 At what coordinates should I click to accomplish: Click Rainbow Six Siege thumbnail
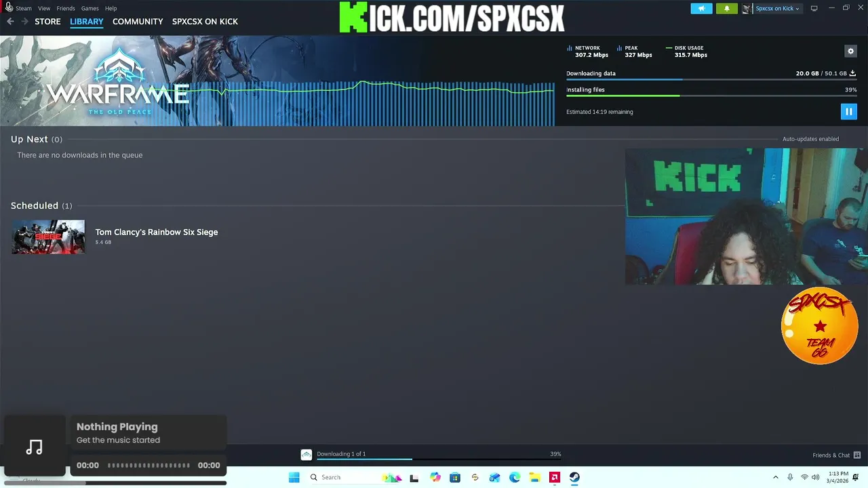(48, 237)
